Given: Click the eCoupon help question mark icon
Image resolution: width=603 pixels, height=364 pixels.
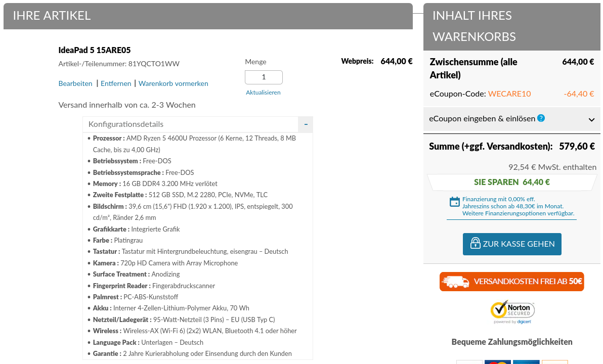Looking at the screenshot, I should coord(541,118).
